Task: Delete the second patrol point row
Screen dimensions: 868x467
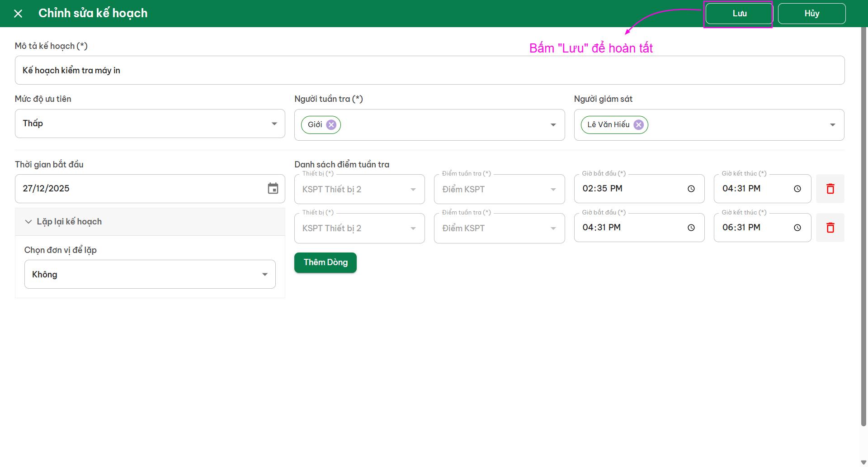Action: (x=830, y=228)
